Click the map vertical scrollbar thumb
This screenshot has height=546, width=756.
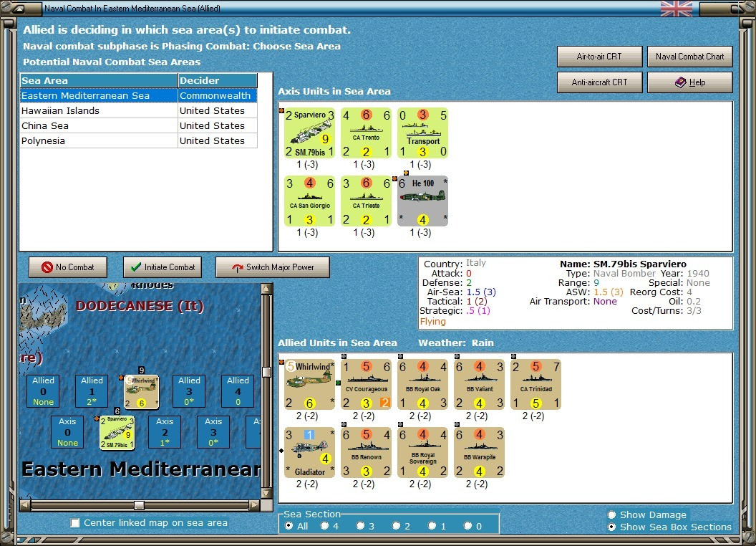click(266, 372)
